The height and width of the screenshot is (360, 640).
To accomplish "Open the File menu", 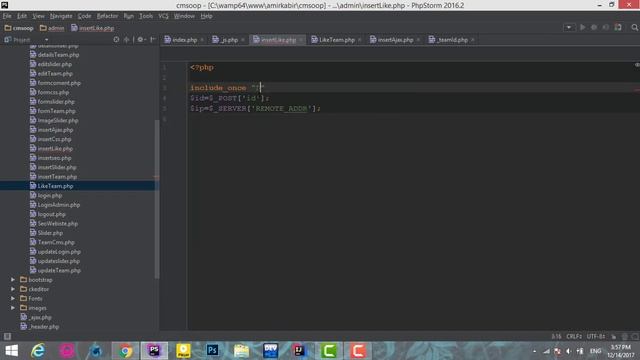I will click(7, 16).
